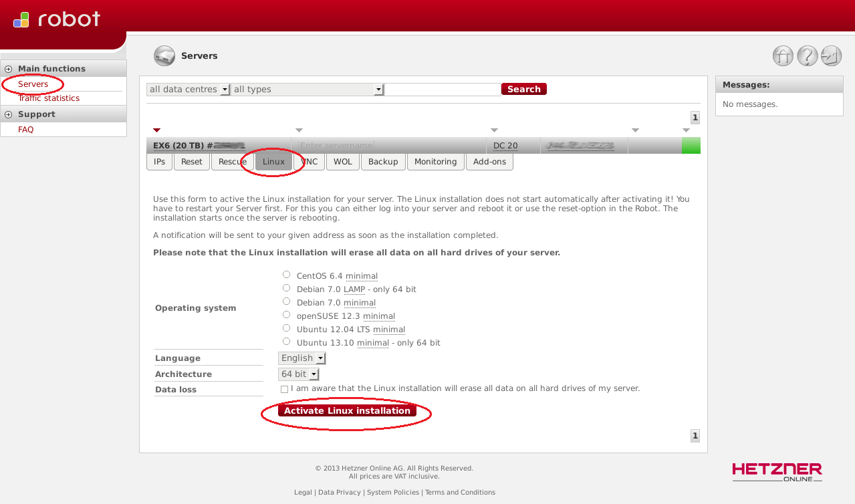Select Ubuntu 13.10 minimal radio button

click(287, 342)
